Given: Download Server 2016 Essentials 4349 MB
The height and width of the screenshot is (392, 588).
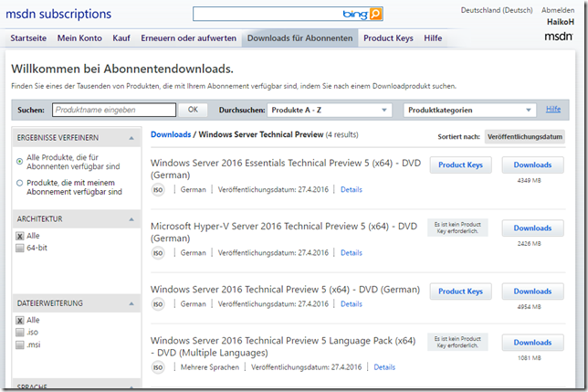Looking at the screenshot, I should click(532, 165).
